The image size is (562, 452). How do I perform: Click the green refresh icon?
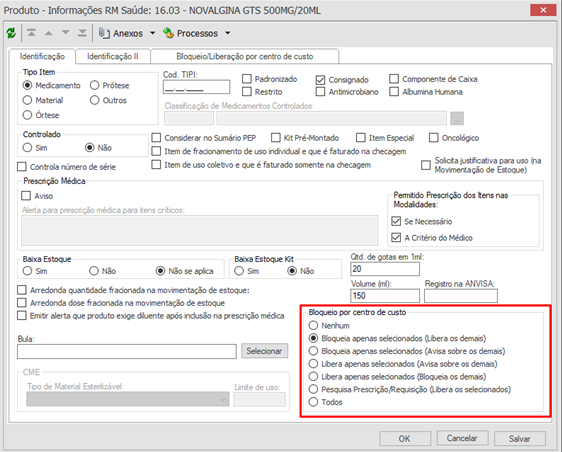(11, 33)
